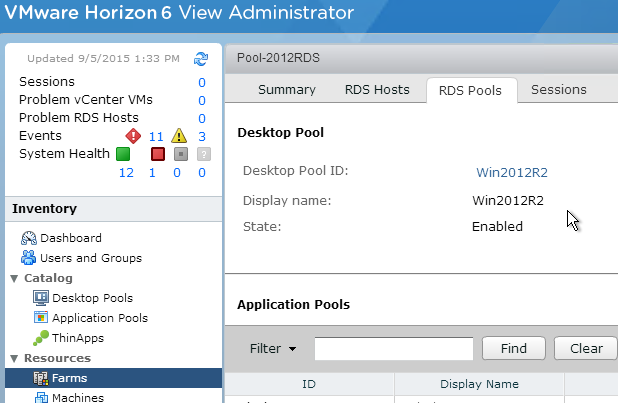This screenshot has height=403, width=618.
Task: Click the red System Health square
Action: [x=158, y=154]
